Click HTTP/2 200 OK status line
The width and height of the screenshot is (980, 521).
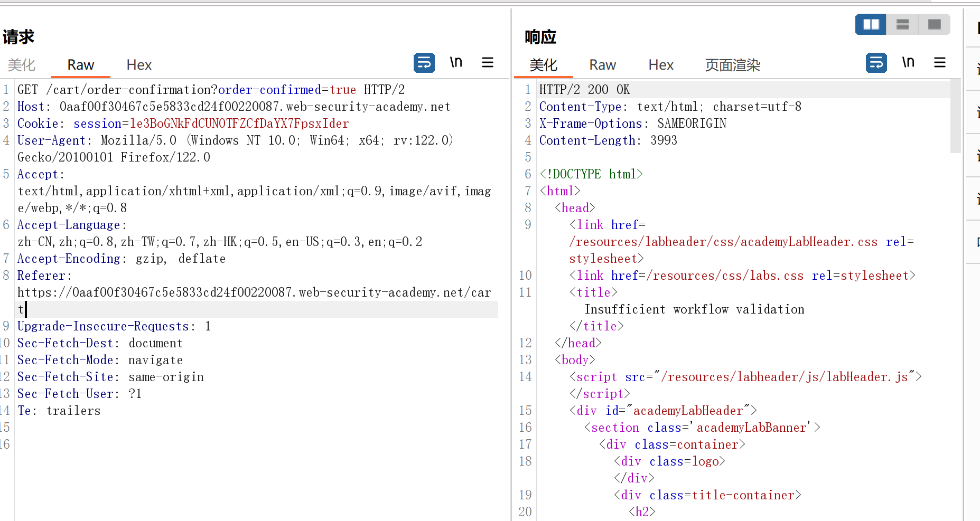584,90
